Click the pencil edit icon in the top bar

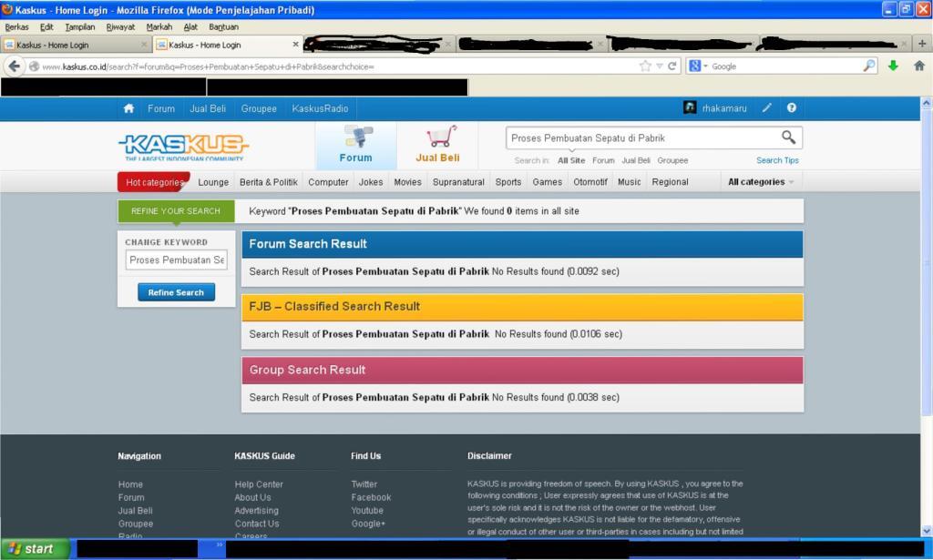[x=767, y=107]
